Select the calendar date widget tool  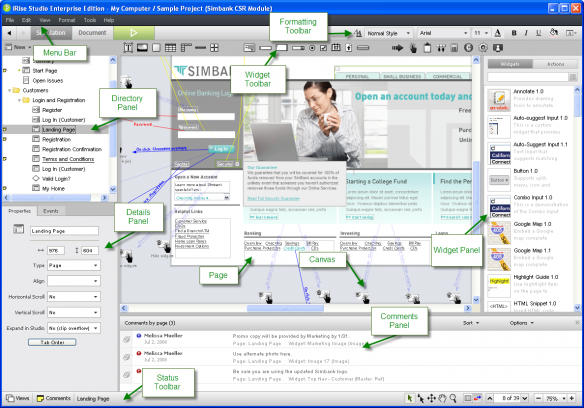pyautogui.click(x=336, y=48)
